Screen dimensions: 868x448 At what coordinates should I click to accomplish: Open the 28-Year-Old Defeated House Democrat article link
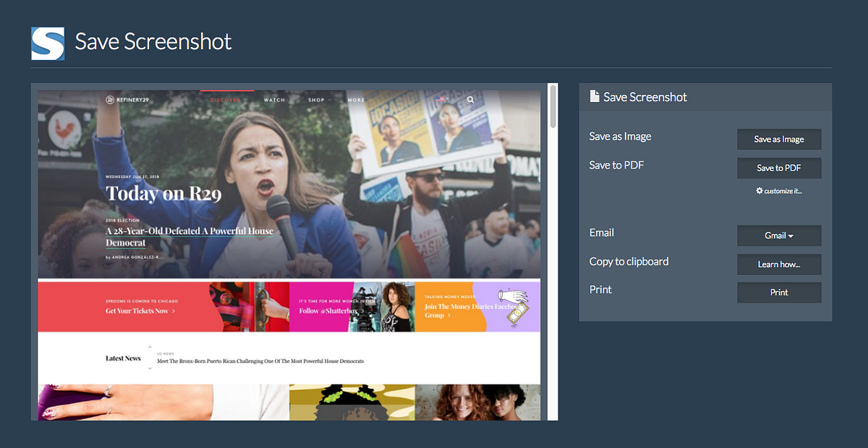(x=190, y=236)
